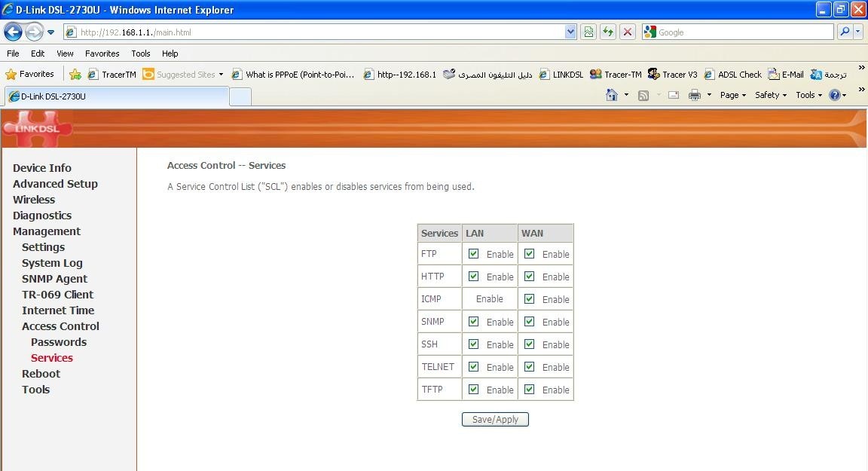Screen dimensions: 868x471
Task: Open the Page dropdown menu
Action: point(732,95)
